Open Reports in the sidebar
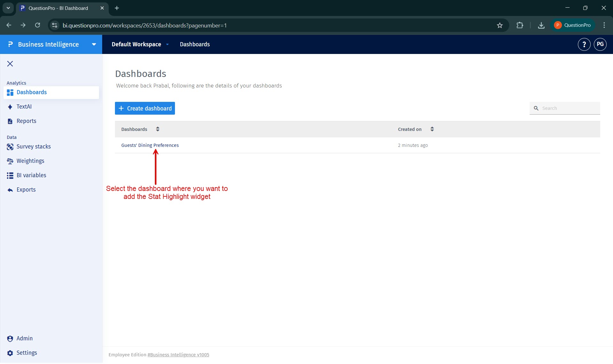 (26, 121)
